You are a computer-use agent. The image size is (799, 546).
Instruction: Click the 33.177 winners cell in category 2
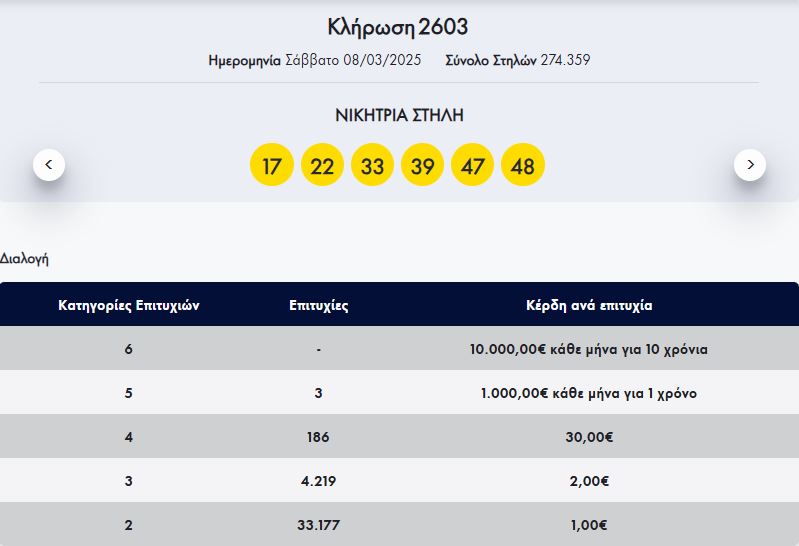click(x=318, y=525)
